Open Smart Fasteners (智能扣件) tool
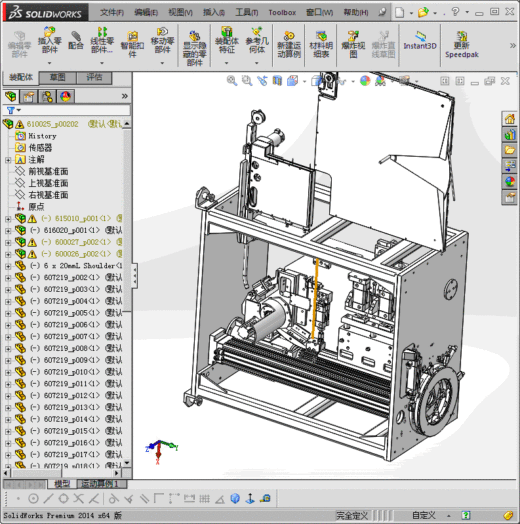The width and height of the screenshot is (520, 524). coord(133,44)
